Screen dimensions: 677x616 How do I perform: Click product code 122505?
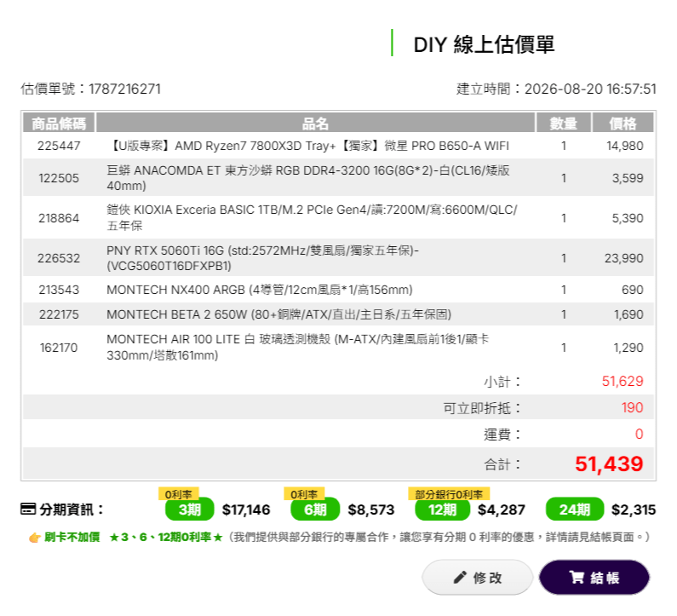coord(59,178)
